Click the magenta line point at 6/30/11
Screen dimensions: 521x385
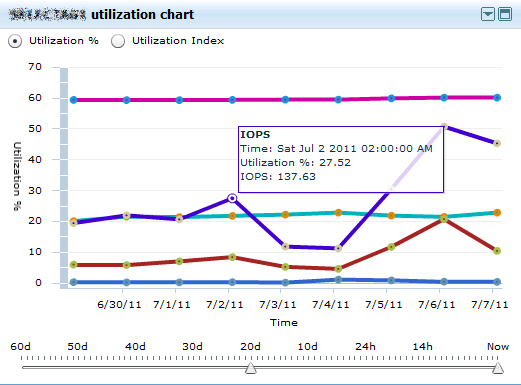(x=126, y=100)
